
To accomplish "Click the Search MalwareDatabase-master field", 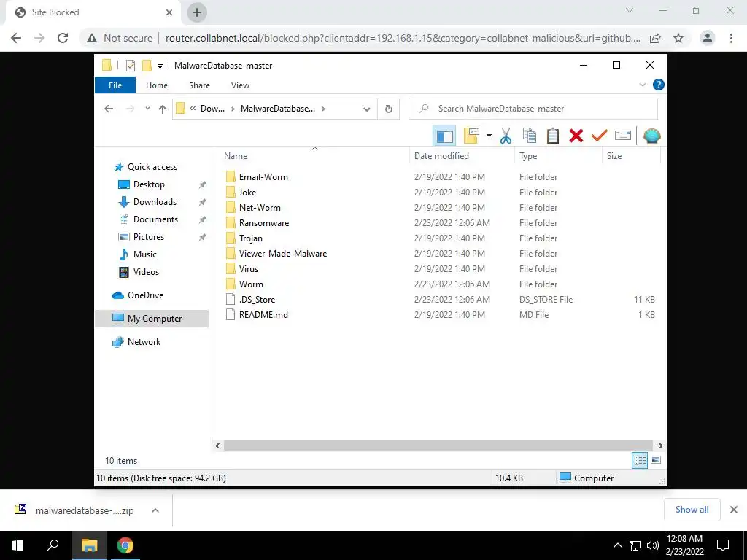I will [x=533, y=109].
